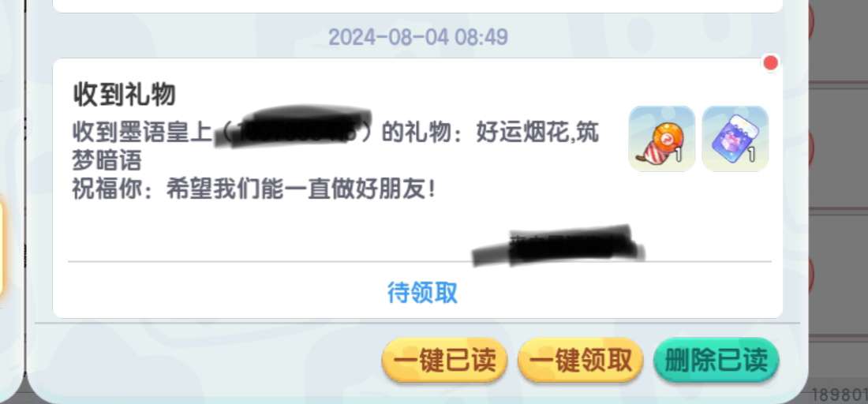Select the yellow tab on left edge
The height and width of the screenshot is (404, 868).
tap(1, 248)
